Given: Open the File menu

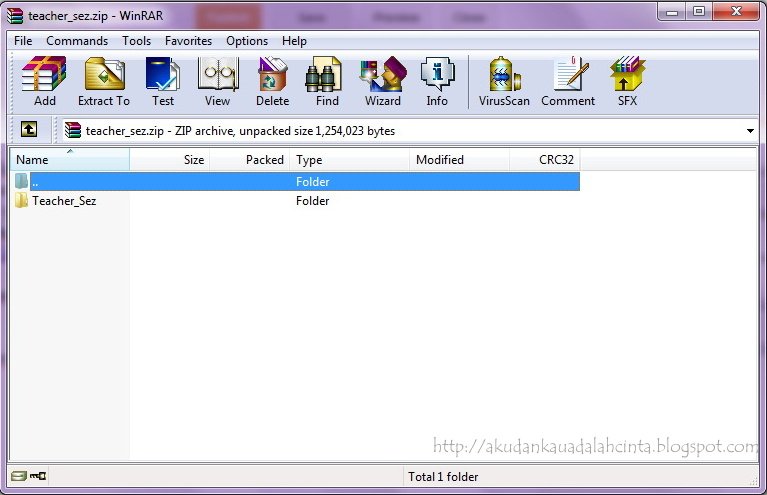Looking at the screenshot, I should click(23, 41).
